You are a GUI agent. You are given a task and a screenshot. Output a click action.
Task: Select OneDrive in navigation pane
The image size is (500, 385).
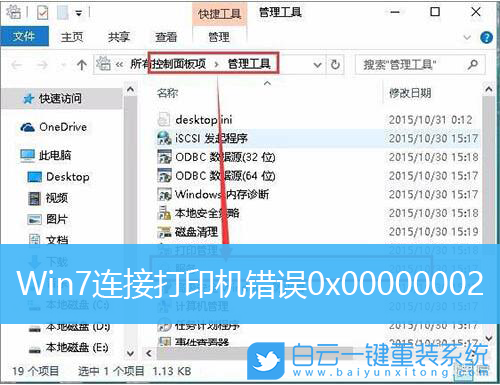(63, 127)
